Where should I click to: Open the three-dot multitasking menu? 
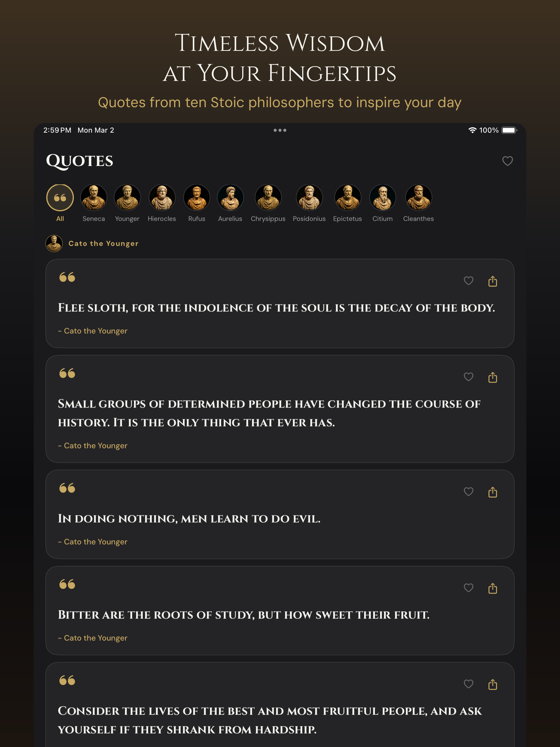[280, 130]
